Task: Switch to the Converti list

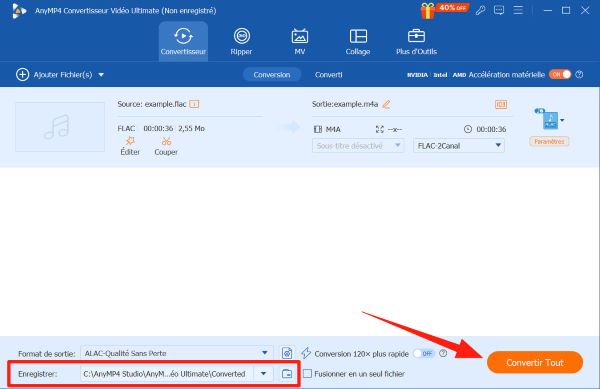Action: coord(328,75)
